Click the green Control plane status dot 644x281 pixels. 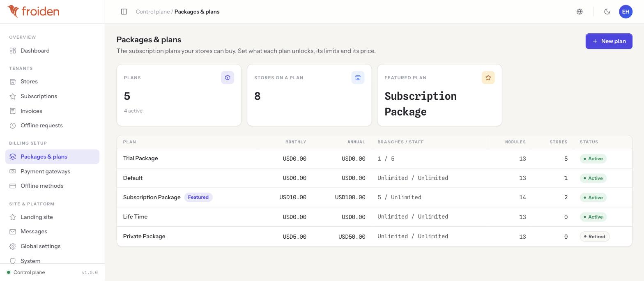coord(8,272)
